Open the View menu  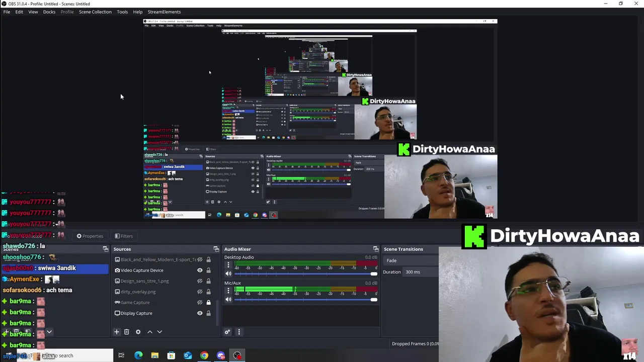pyautogui.click(x=33, y=12)
